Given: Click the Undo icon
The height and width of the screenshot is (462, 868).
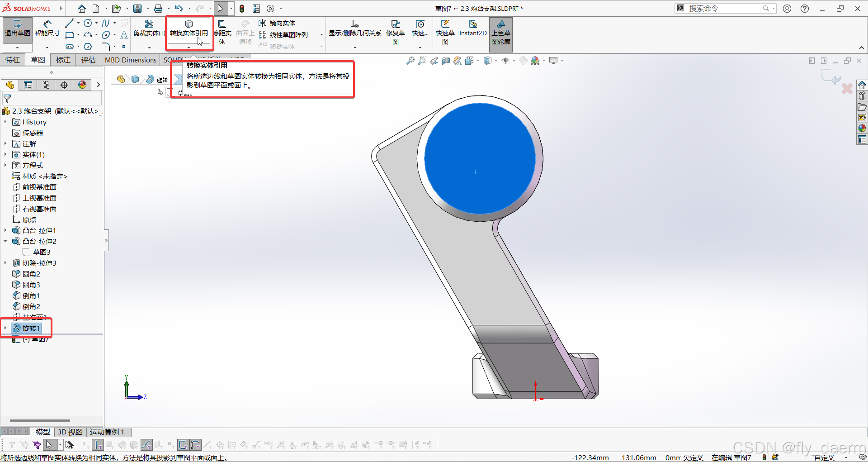Looking at the screenshot, I should click(x=179, y=8).
